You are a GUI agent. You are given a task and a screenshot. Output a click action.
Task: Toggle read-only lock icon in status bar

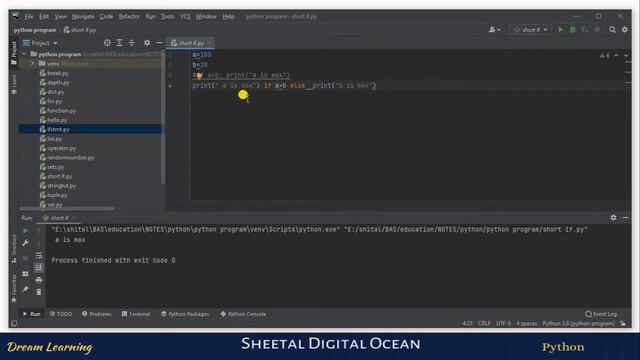point(623,324)
